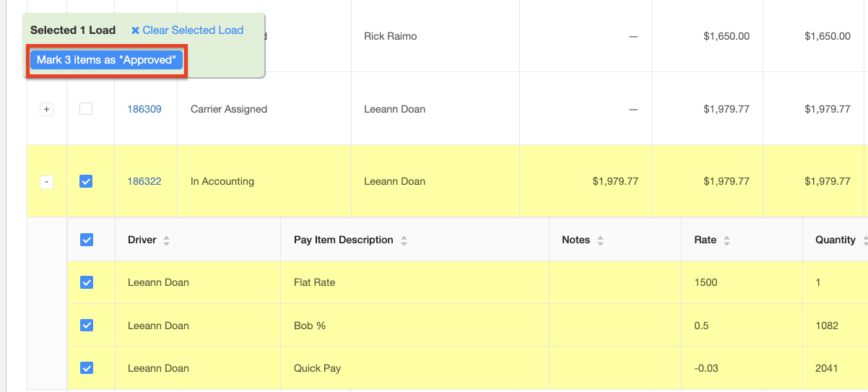Click the Flat Rate rate cell 1500

(x=742, y=282)
